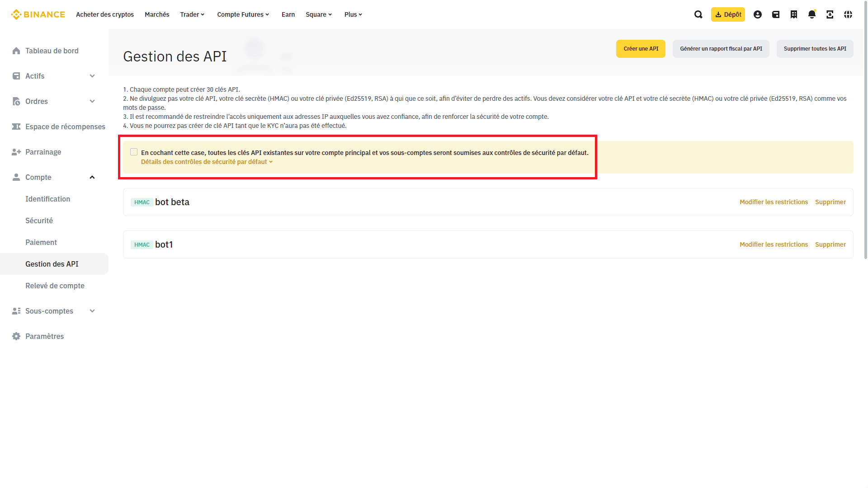The width and height of the screenshot is (868, 488).
Task: Open the wallet icon in header
Action: pyautogui.click(x=776, y=14)
